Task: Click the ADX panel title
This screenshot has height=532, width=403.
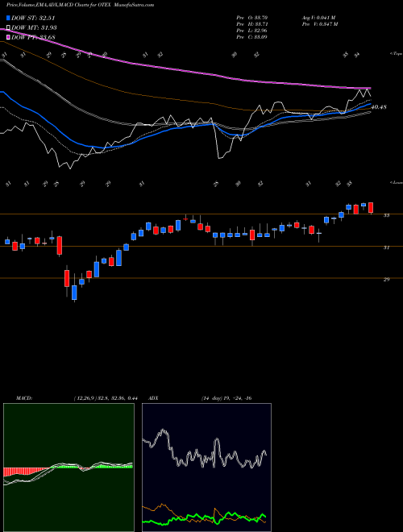Action: (153, 398)
